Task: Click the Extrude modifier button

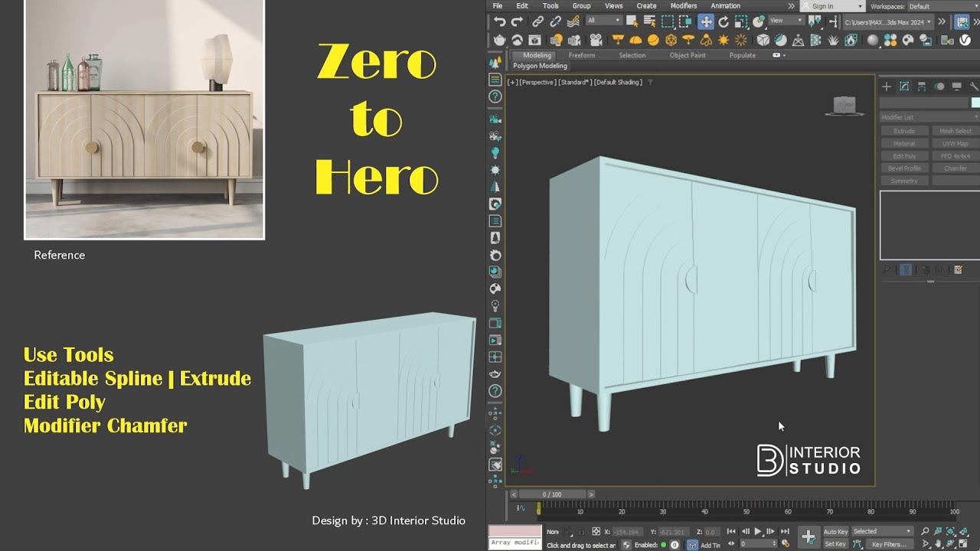Action: pyautogui.click(x=904, y=131)
